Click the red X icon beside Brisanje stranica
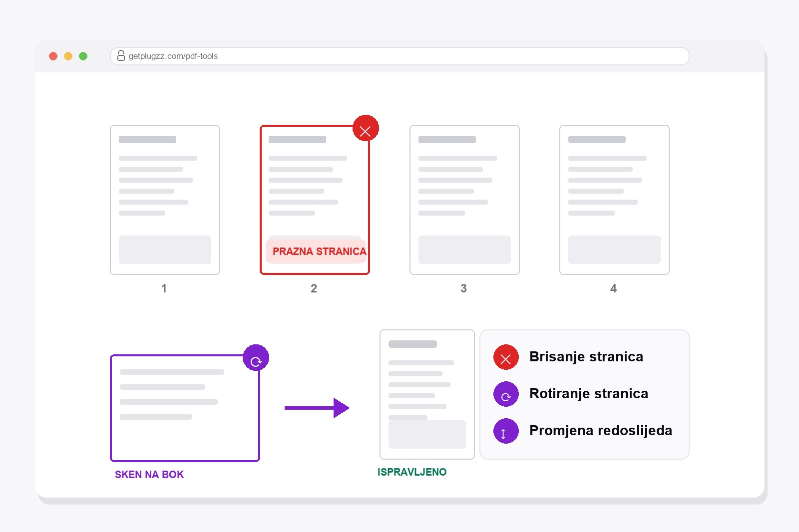799x532 pixels. (506, 357)
